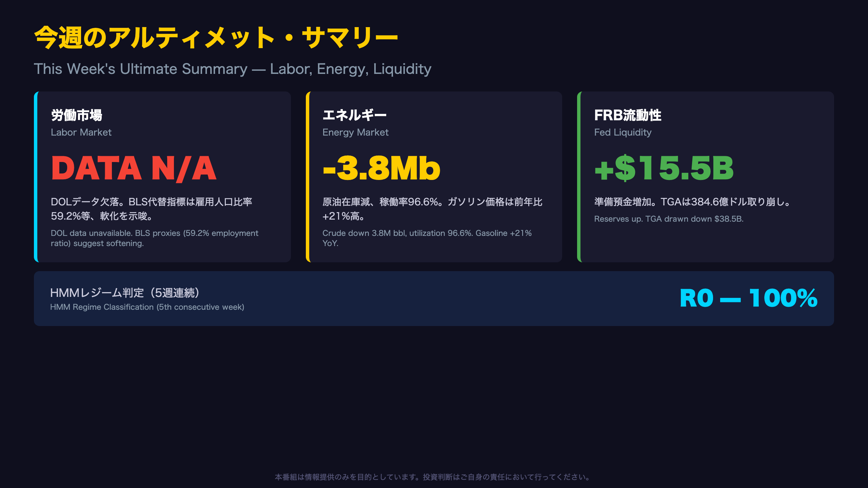Click the yellow Japanese title 今週のアルティメット・サマリー
The width and height of the screenshot is (868, 488).
point(216,37)
